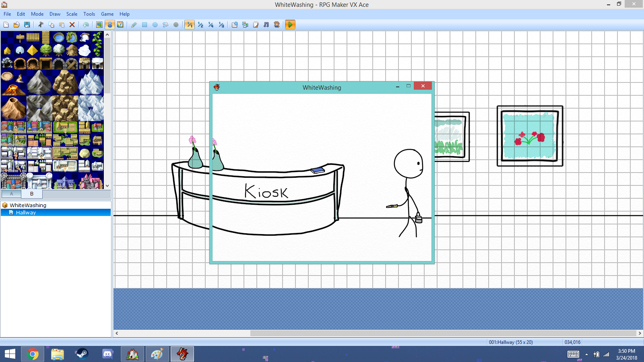Pick the yellow pyramid tile in the palette
The image size is (644, 362).
click(33, 50)
